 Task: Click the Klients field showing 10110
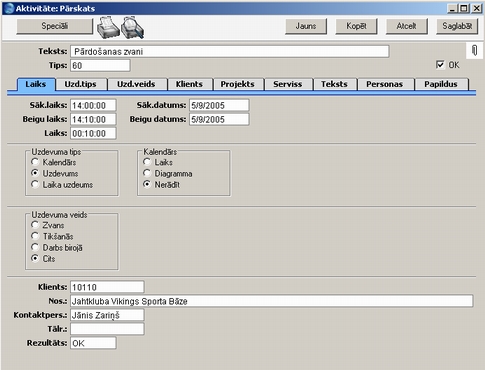107,287
